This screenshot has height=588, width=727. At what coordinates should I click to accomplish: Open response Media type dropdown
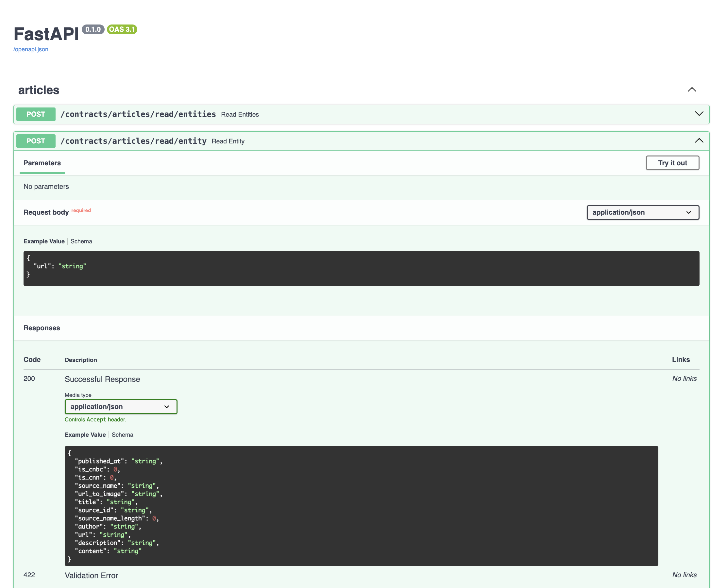(x=121, y=406)
